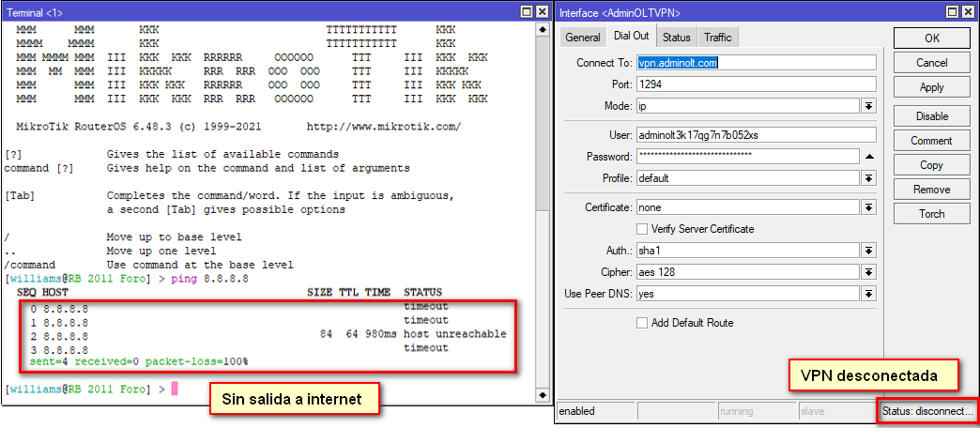Toggle the Add Default Route checkbox
This screenshot has width=980, height=428.
point(642,323)
